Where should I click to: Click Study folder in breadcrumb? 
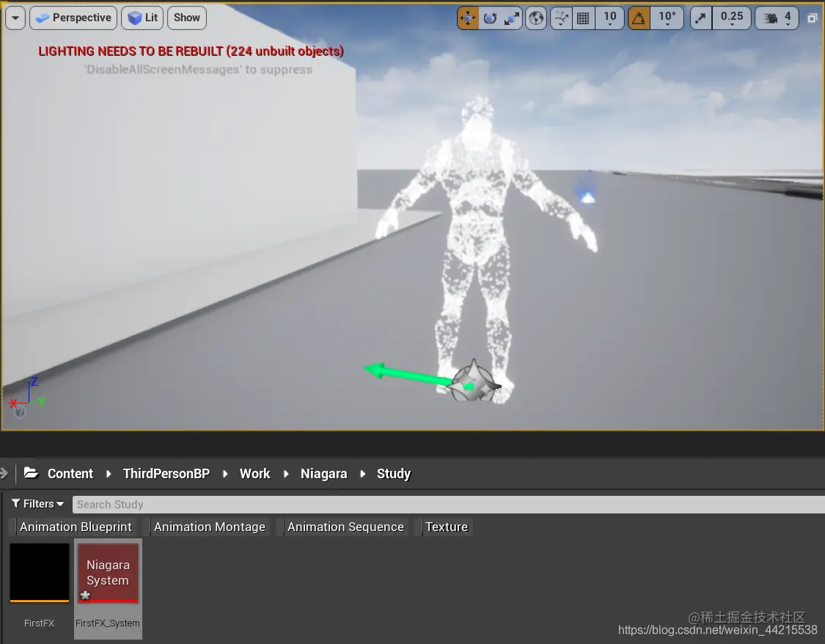click(x=394, y=474)
